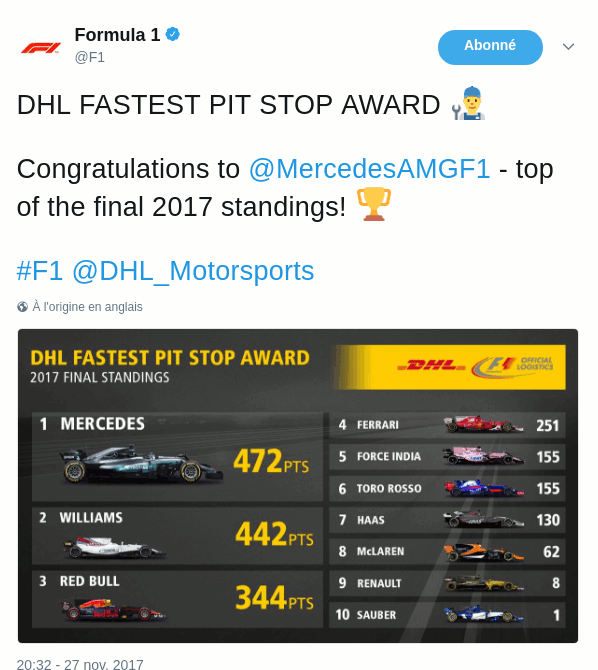Click 'À l'origine en anglais' text
Image resolution: width=598 pixels, height=670 pixels.
[x=87, y=307]
